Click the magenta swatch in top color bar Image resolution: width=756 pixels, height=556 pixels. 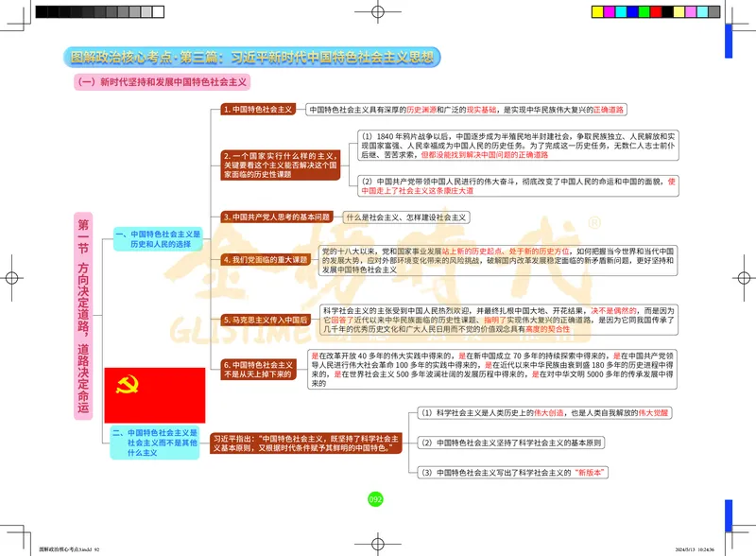coord(610,11)
